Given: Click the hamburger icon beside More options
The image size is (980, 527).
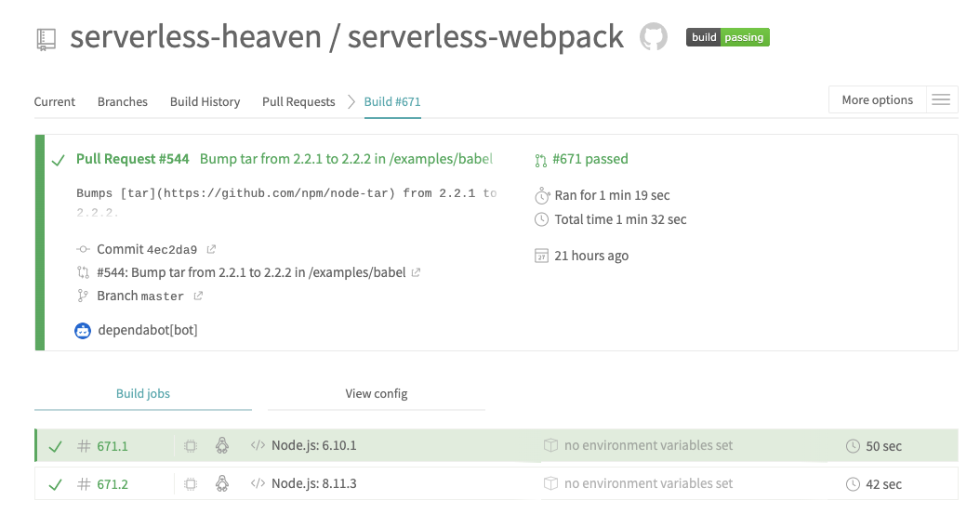Looking at the screenshot, I should [x=941, y=99].
